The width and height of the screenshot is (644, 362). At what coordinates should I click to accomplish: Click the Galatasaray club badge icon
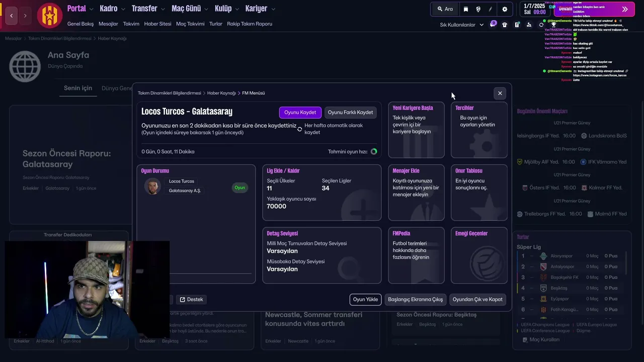pos(49,15)
